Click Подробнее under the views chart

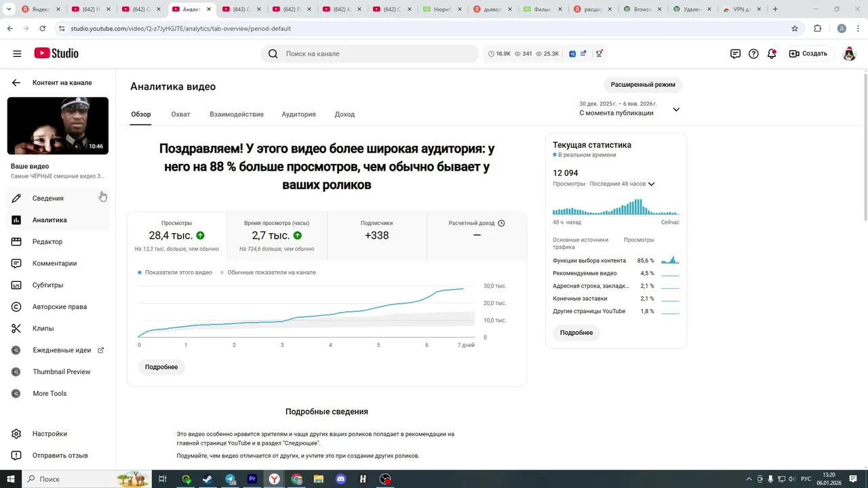(x=161, y=367)
